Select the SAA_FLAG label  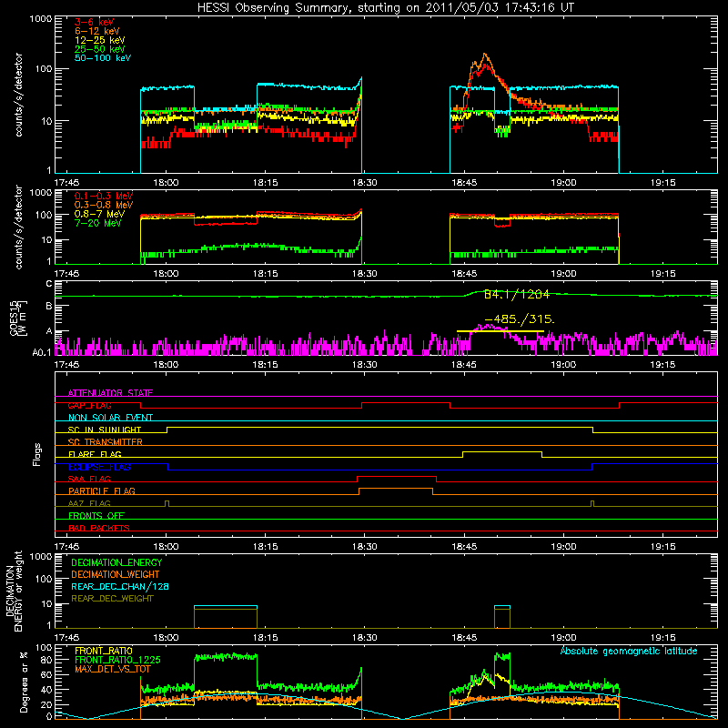pyautogui.click(x=89, y=479)
